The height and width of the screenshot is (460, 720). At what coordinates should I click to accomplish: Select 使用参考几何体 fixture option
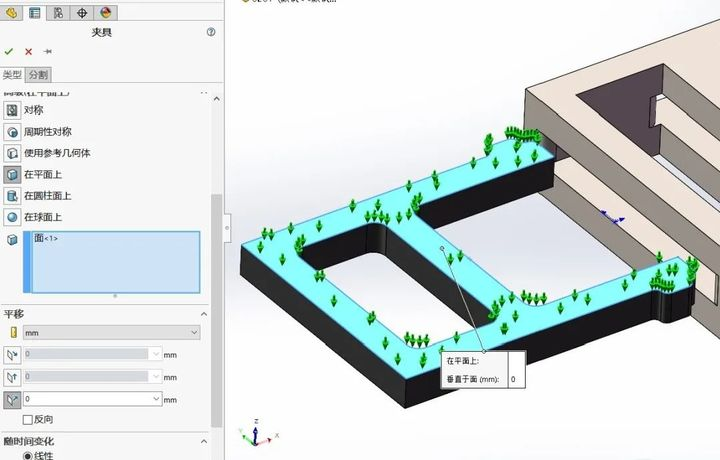click(x=13, y=153)
